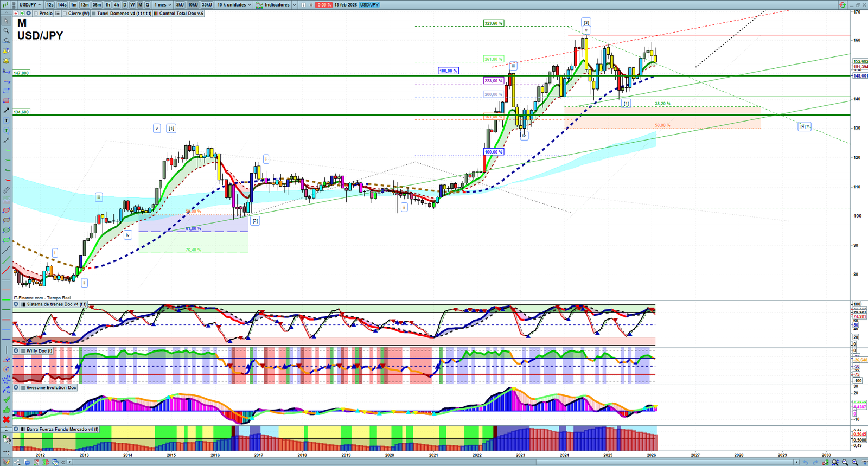Click the 76,40 % retracement label
This screenshot has width=868, height=466.
point(193,250)
